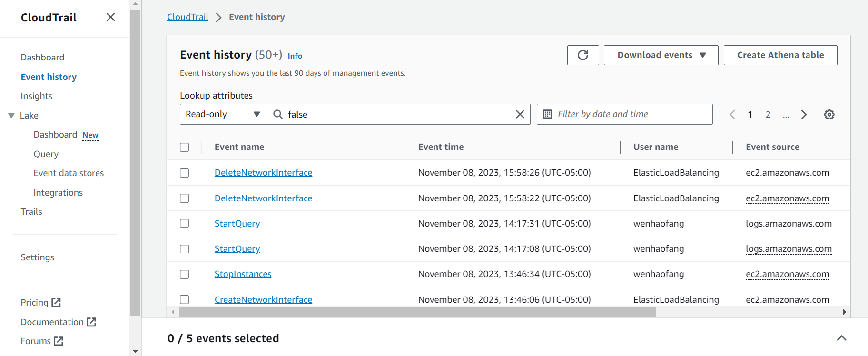Open Insights in the sidebar

37,96
